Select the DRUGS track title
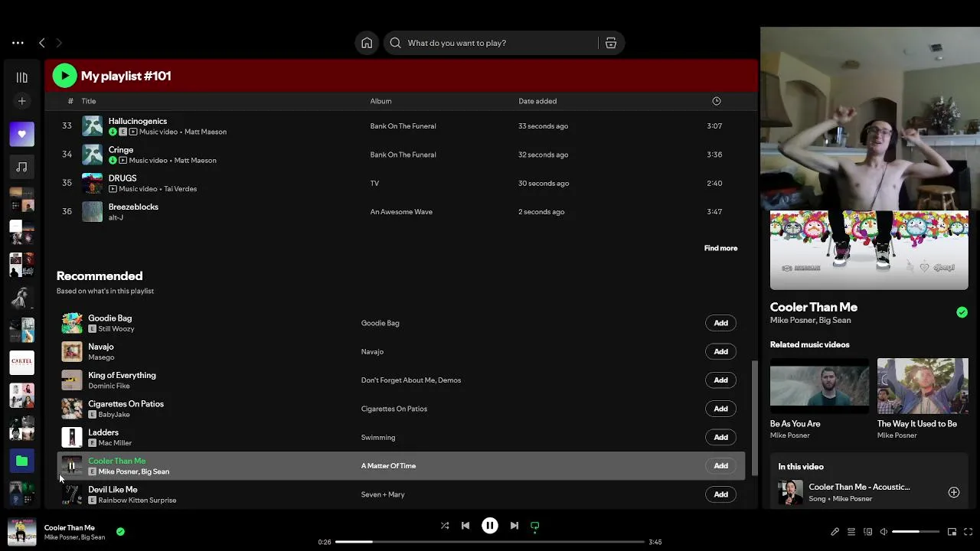Screen dimensions: 980x551 coord(122,178)
